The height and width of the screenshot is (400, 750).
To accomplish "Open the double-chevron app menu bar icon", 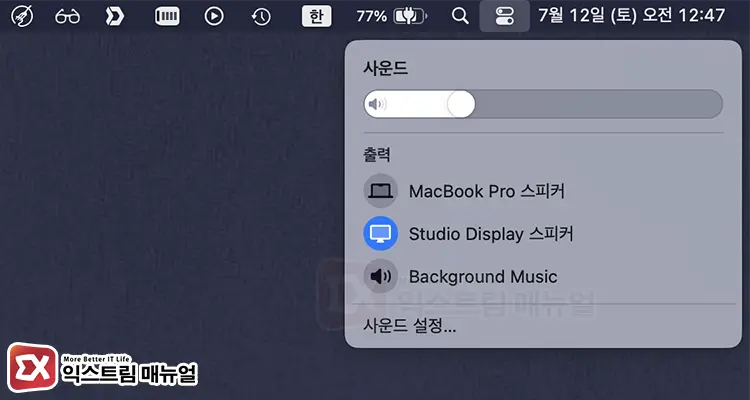I will (115, 16).
